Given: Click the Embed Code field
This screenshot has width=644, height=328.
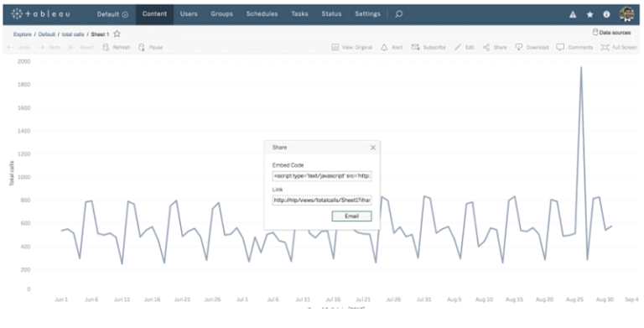Looking at the screenshot, I should point(322,176).
